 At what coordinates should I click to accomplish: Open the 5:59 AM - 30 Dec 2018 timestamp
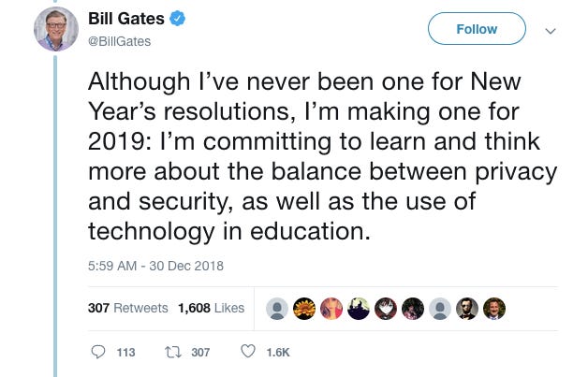click(x=155, y=266)
